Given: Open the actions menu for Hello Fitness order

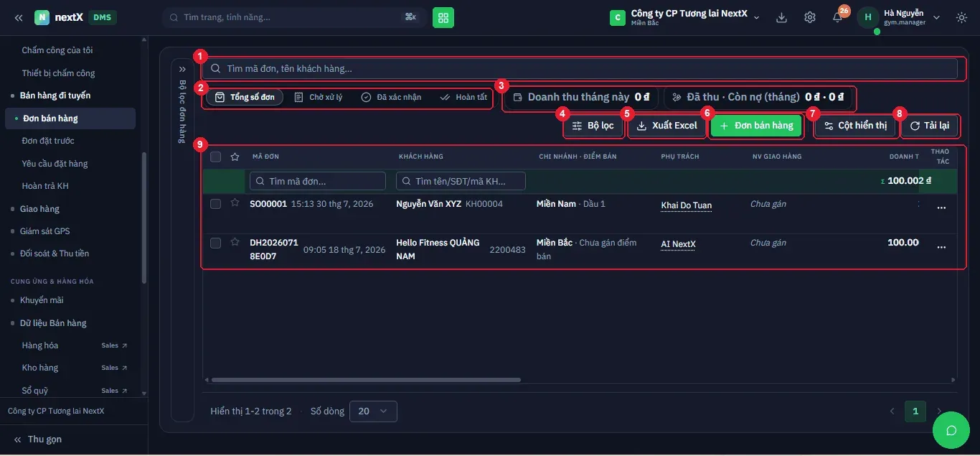Looking at the screenshot, I should 941,247.
